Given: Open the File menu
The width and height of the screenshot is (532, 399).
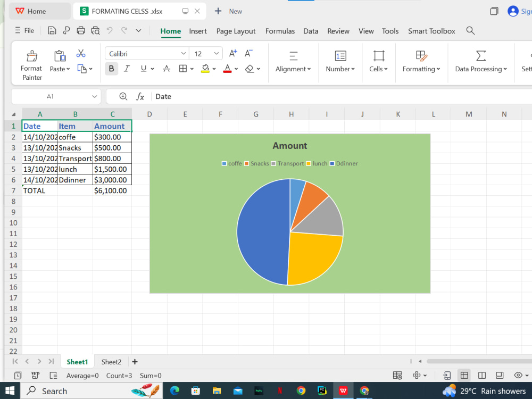Looking at the screenshot, I should point(24,30).
